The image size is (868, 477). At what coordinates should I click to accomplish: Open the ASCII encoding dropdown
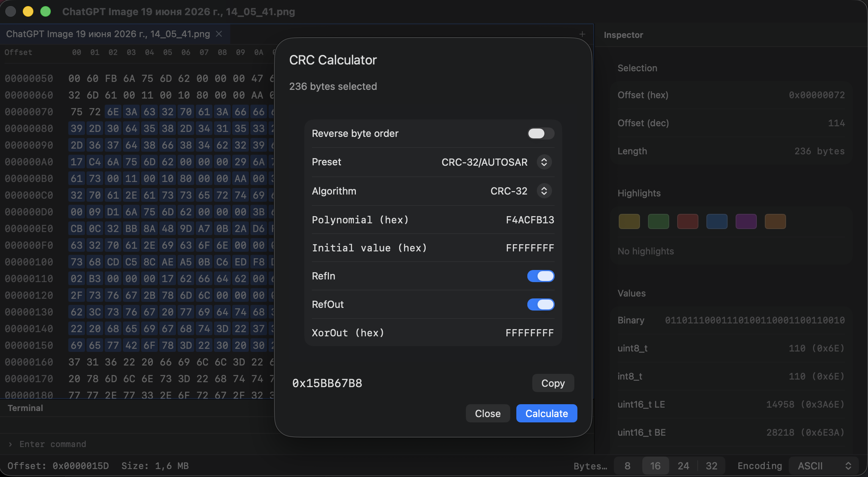pos(824,466)
